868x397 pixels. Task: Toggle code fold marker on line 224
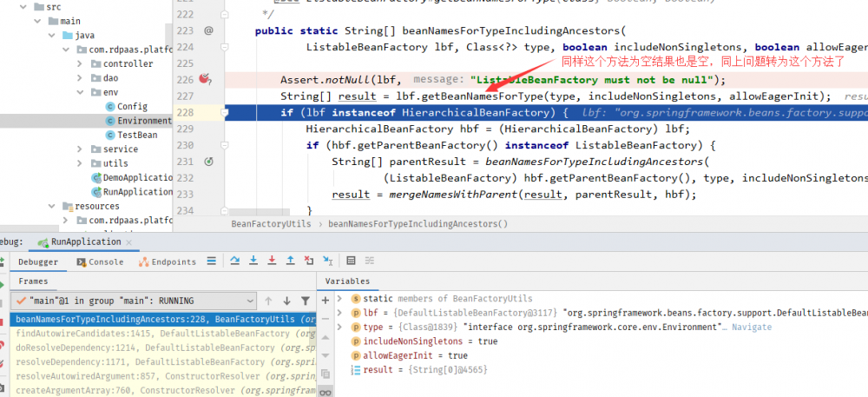tap(224, 47)
